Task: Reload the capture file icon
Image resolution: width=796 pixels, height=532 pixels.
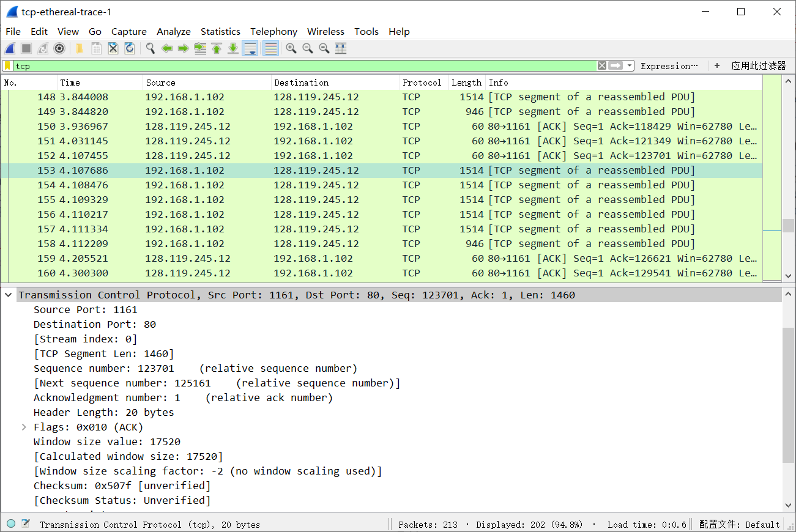Action: click(129, 48)
